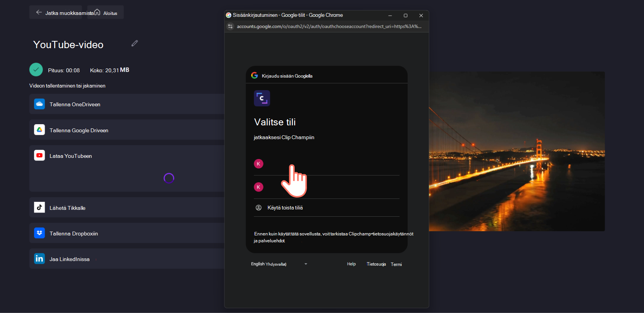Open the English language dropdown
Image resolution: width=644 pixels, height=313 pixels.
pos(279,264)
